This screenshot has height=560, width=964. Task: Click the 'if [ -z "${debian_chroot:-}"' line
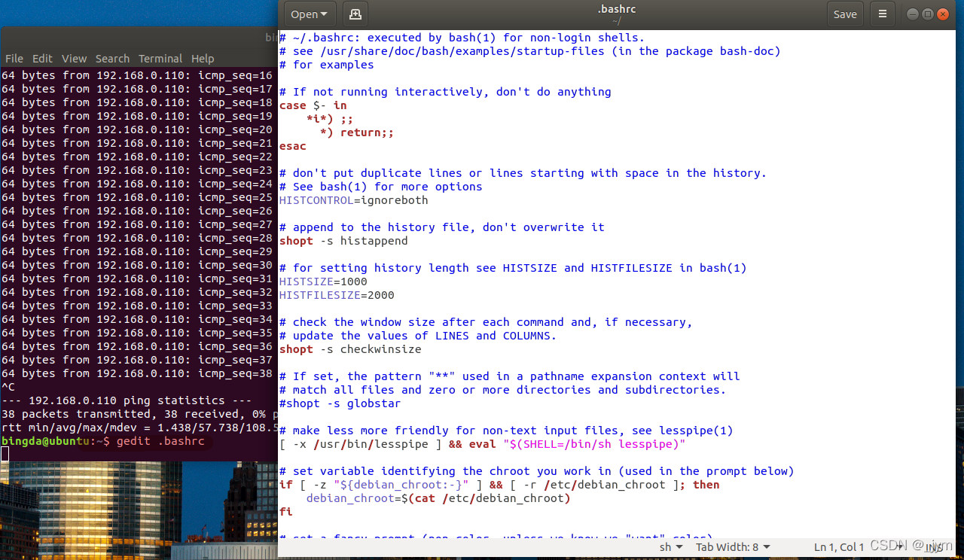click(x=499, y=485)
